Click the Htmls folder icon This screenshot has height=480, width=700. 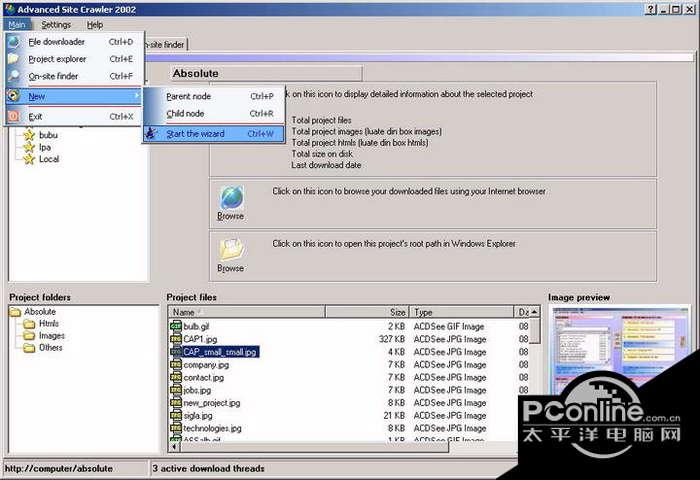[29, 324]
